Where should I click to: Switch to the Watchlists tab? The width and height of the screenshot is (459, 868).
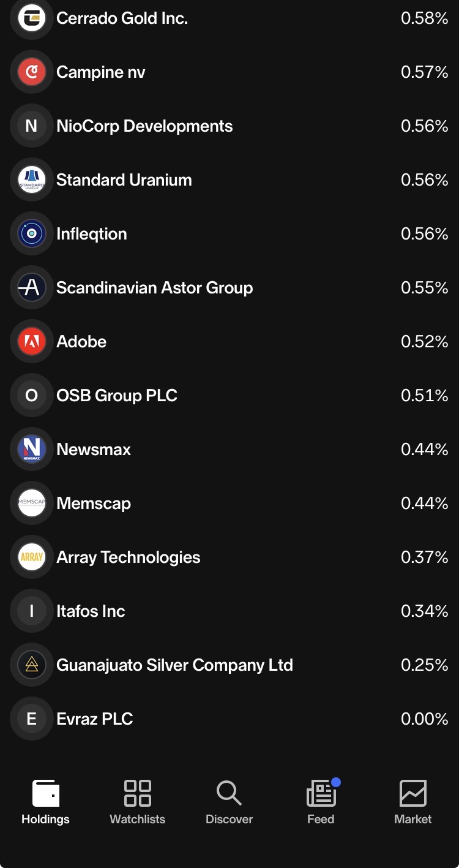[138, 802]
